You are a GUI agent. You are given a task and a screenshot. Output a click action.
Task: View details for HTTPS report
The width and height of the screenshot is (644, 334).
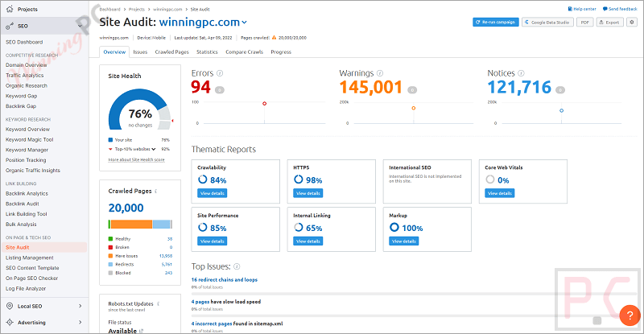308,193
